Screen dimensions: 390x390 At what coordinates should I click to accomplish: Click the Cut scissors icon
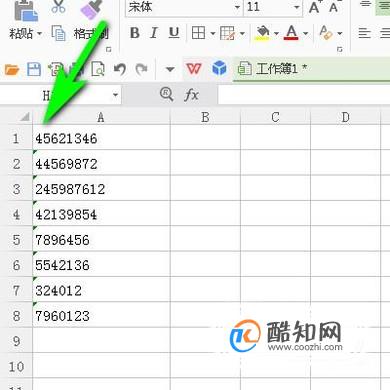pyautogui.click(x=58, y=7)
